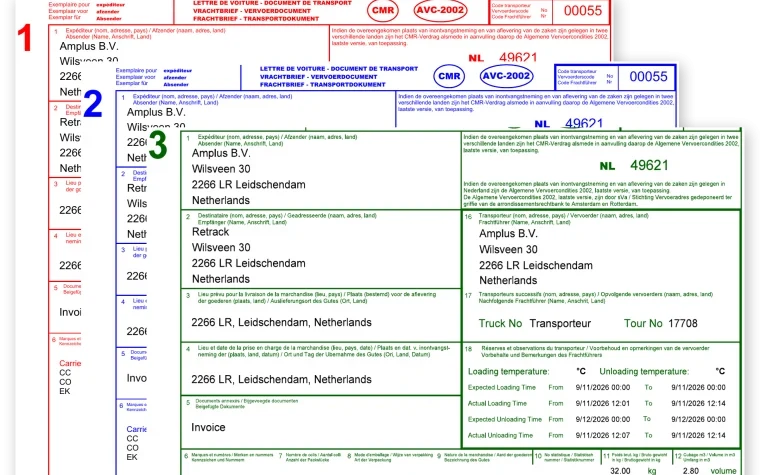Click the red CMR oval logo
760x475 pixels.
(x=383, y=10)
